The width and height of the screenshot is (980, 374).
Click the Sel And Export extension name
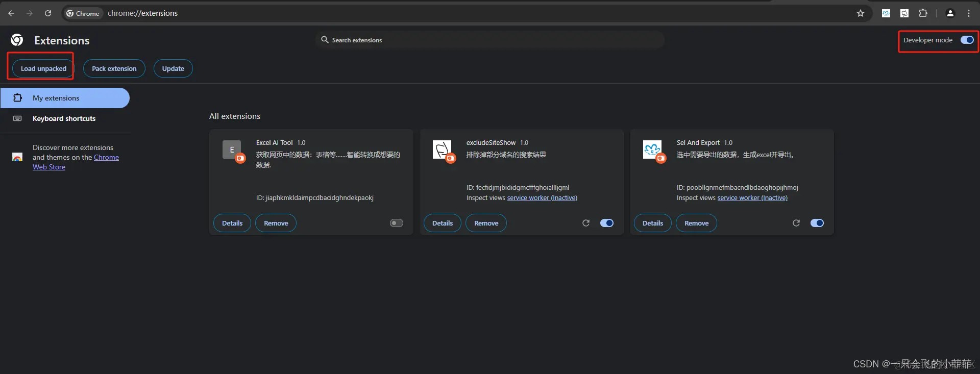coord(698,142)
